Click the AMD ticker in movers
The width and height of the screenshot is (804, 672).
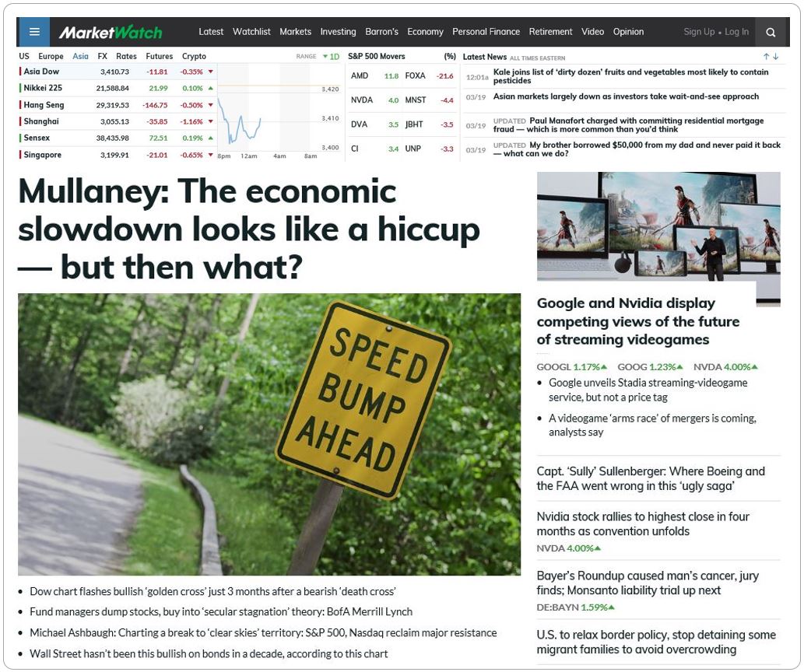360,76
